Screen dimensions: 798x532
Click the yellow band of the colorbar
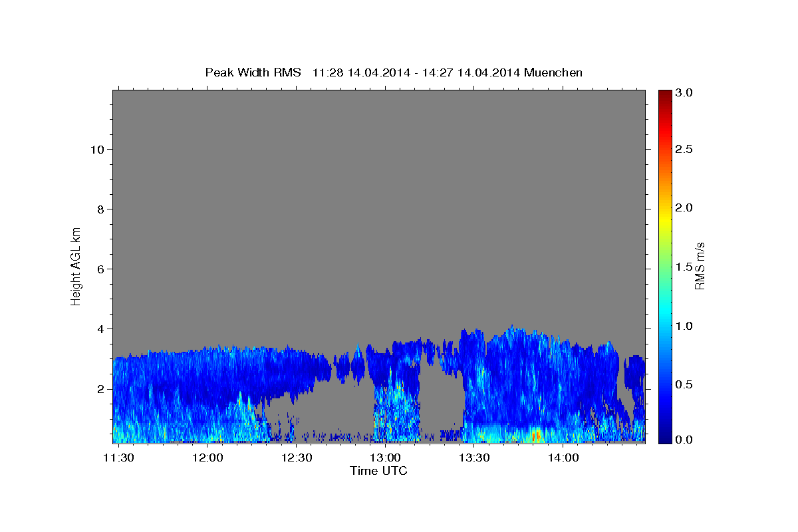664,221
